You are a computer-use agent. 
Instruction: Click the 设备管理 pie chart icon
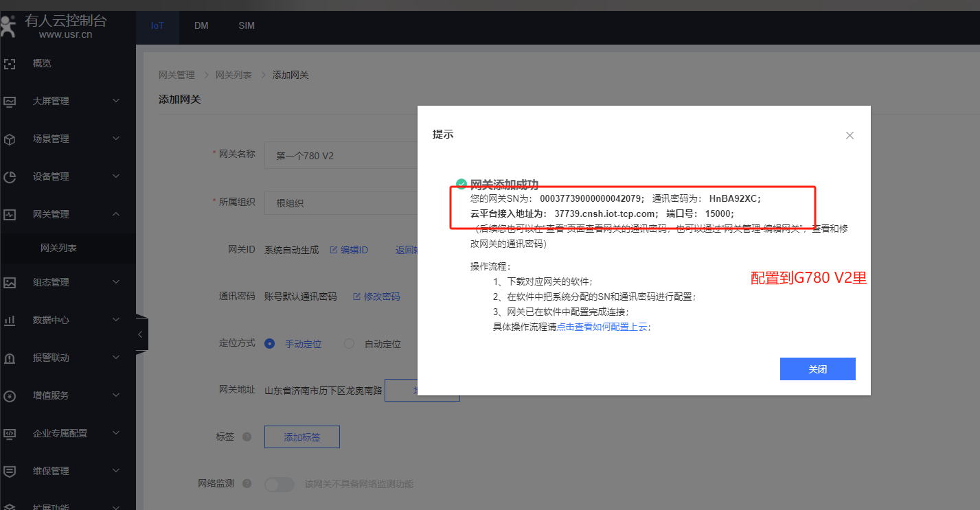10,176
